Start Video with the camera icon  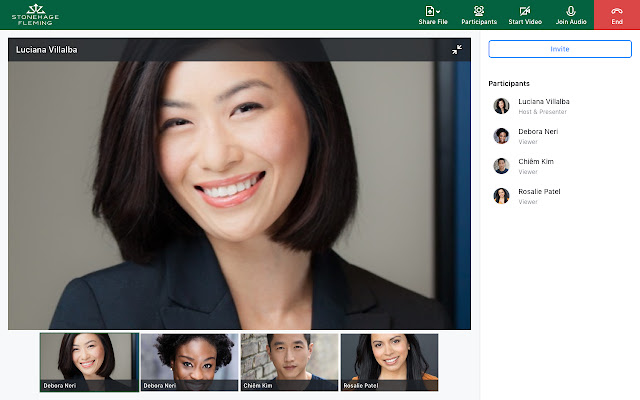[525, 15]
